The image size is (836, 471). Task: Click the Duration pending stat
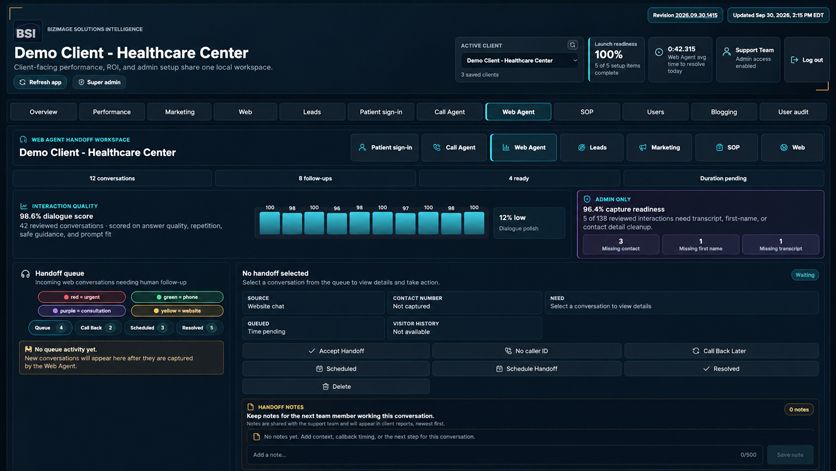pos(723,178)
